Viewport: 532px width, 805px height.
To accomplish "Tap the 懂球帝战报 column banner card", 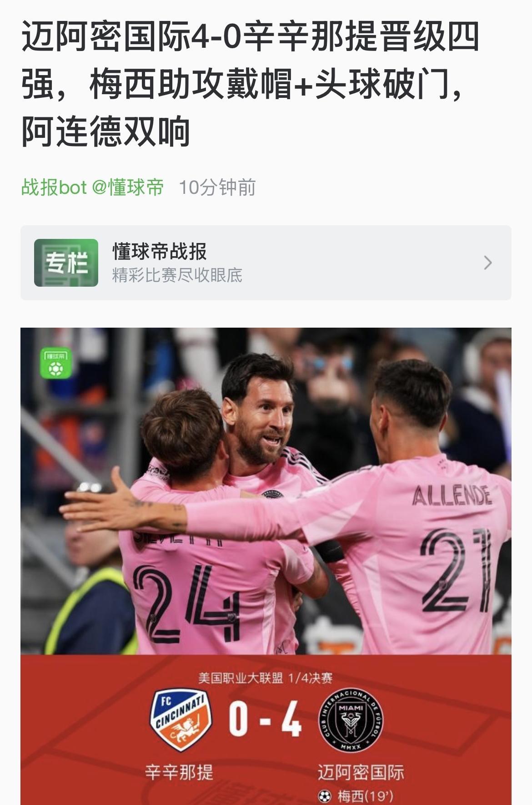I will click(x=266, y=263).
